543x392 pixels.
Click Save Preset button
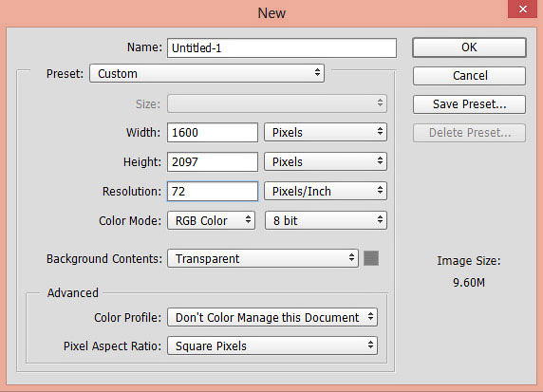point(469,104)
